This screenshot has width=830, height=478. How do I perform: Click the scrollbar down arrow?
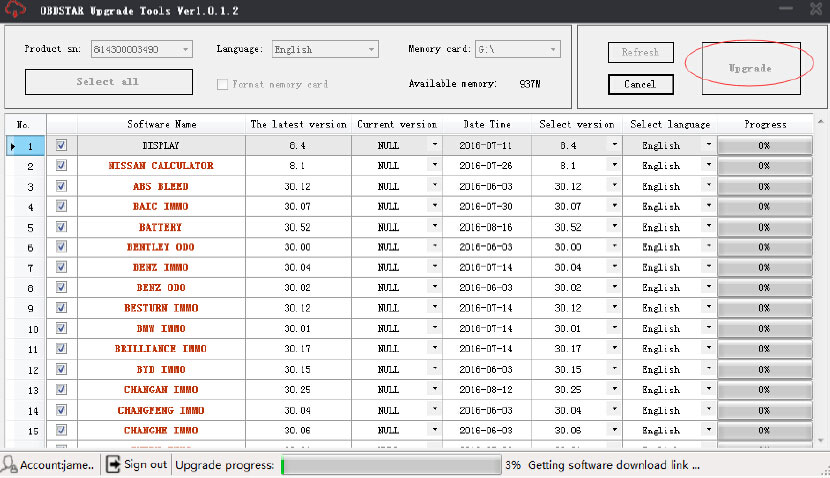pyautogui.click(x=820, y=440)
